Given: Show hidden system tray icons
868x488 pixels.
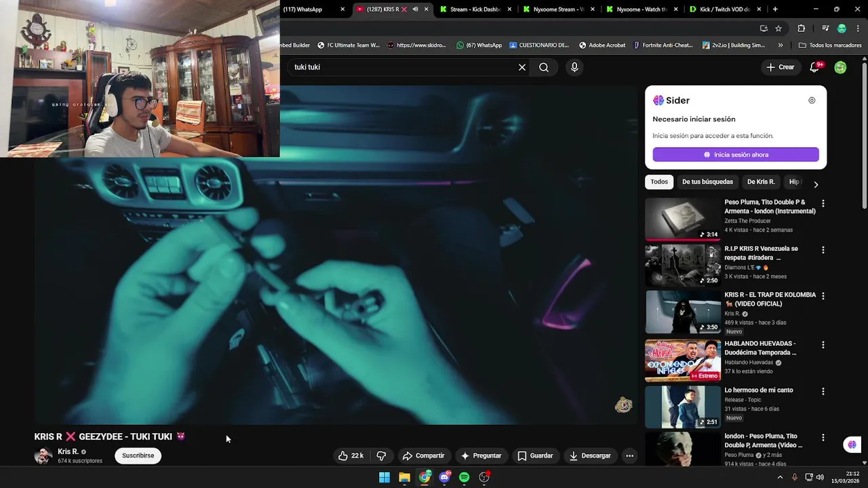Looking at the screenshot, I should point(780,477).
